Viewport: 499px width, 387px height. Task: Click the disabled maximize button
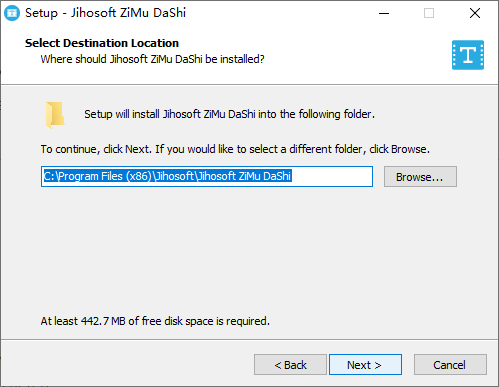(429, 13)
